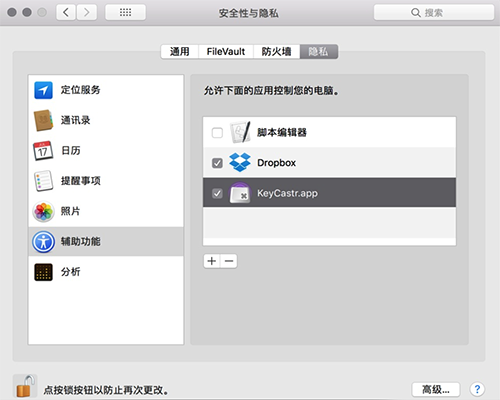
Task: Open the 高级… advanced settings
Action: pos(436,389)
